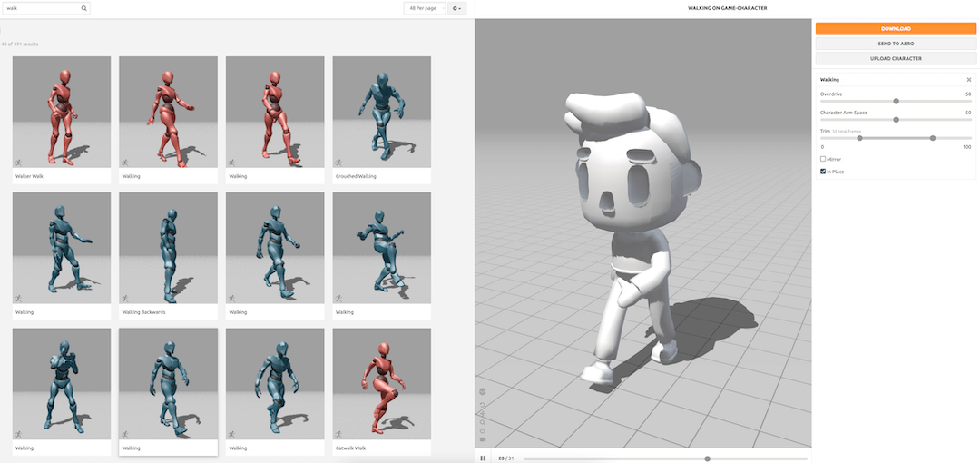Close the Walking settings panel
The image size is (980, 463).
tap(969, 80)
